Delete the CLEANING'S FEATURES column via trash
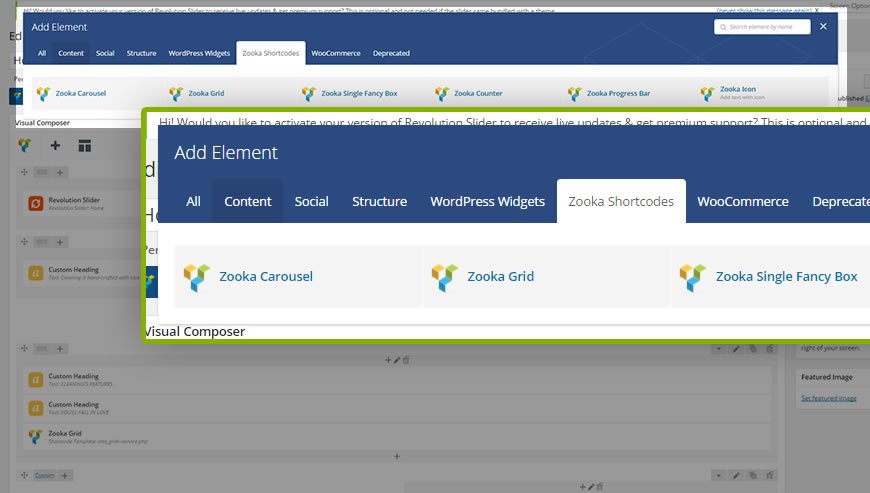870x493 pixels. 406,360
